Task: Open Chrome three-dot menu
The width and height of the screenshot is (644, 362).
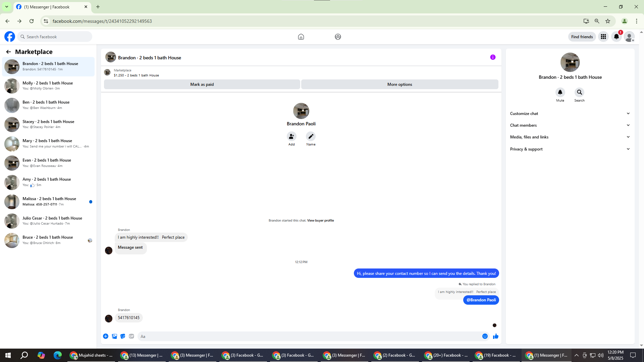Action: 637,21
